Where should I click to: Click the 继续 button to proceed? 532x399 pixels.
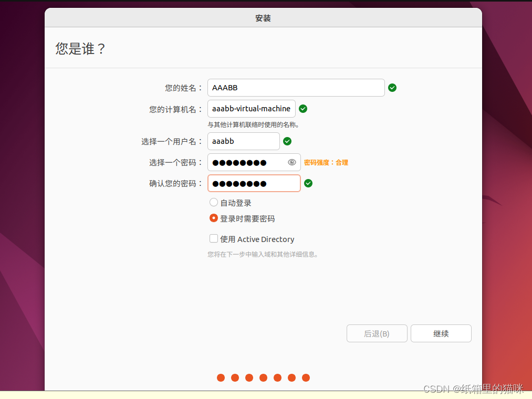point(441,333)
